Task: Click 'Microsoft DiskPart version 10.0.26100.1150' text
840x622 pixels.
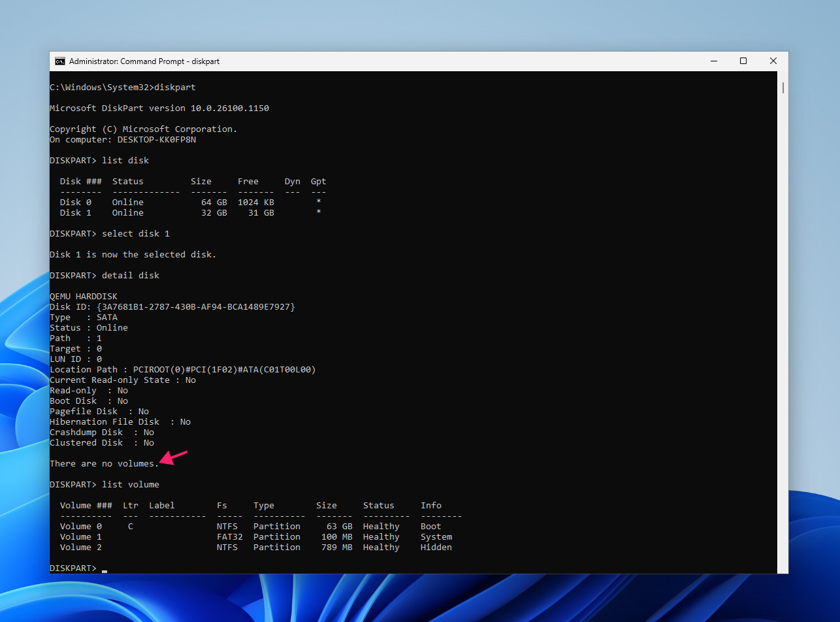Action: click(x=159, y=108)
